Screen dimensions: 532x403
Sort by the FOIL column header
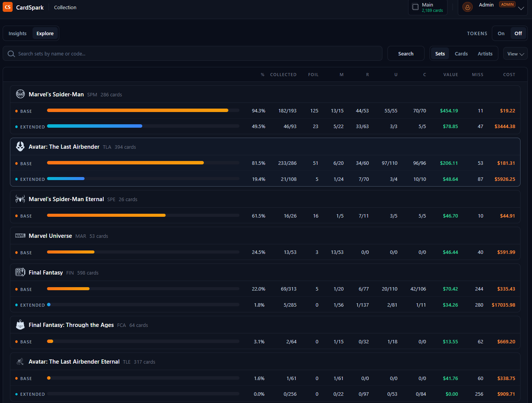click(313, 75)
